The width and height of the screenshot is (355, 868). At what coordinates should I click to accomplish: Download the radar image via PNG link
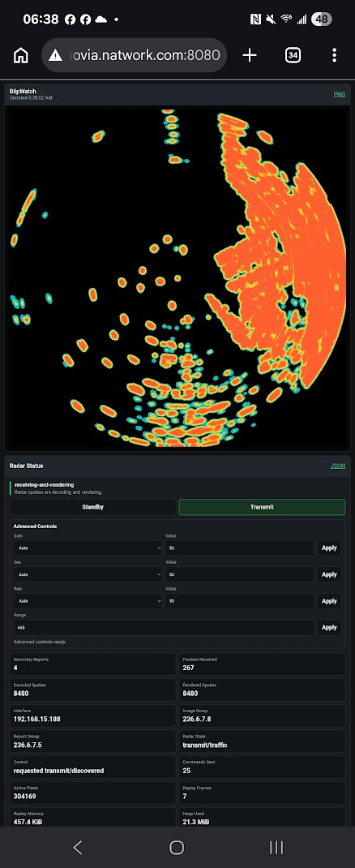[x=339, y=94]
